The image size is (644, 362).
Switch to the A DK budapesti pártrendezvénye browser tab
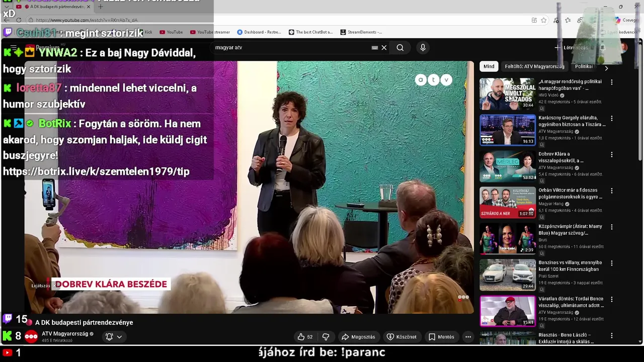tap(54, 7)
